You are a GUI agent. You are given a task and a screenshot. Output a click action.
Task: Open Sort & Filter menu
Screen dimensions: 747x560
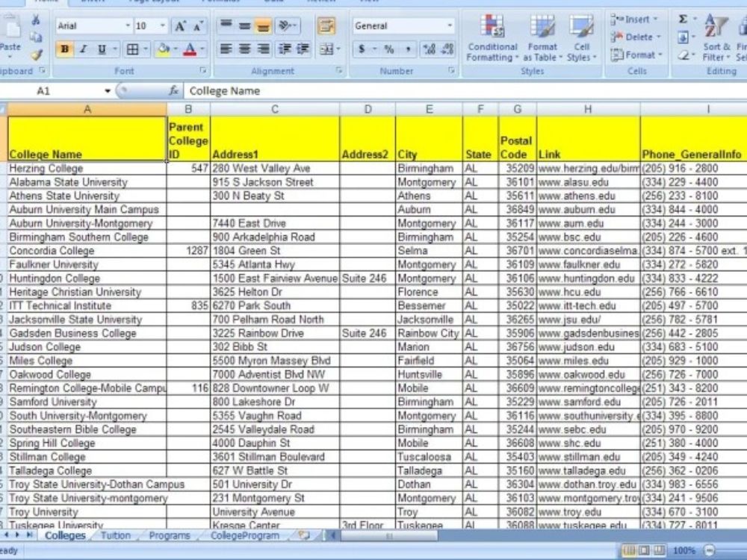point(716,38)
